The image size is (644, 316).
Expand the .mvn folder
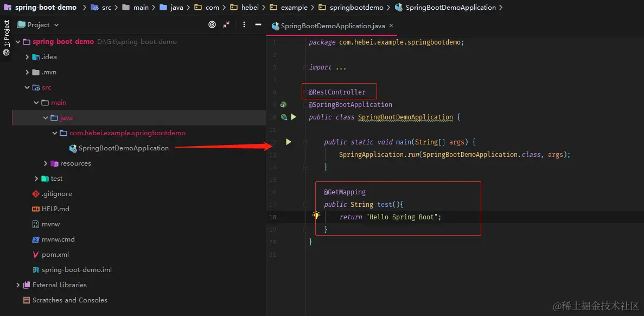tap(27, 72)
